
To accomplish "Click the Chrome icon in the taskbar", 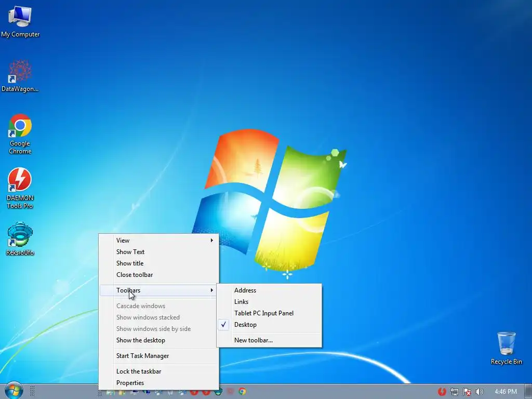I will 242,392.
